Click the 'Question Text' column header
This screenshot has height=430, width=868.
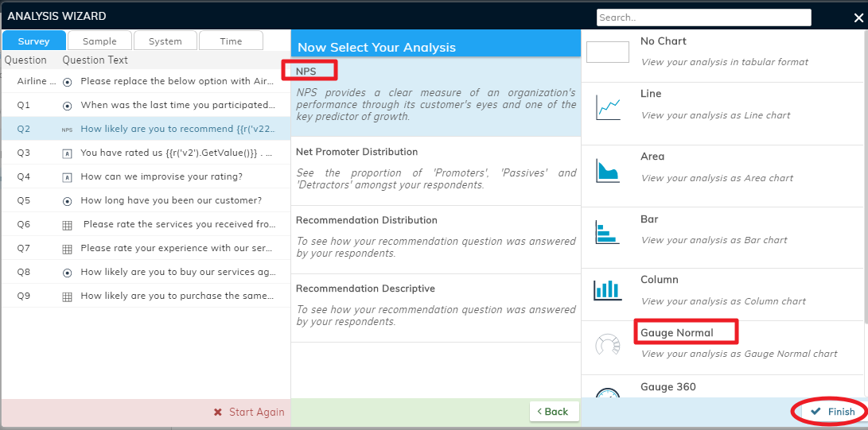pos(95,60)
